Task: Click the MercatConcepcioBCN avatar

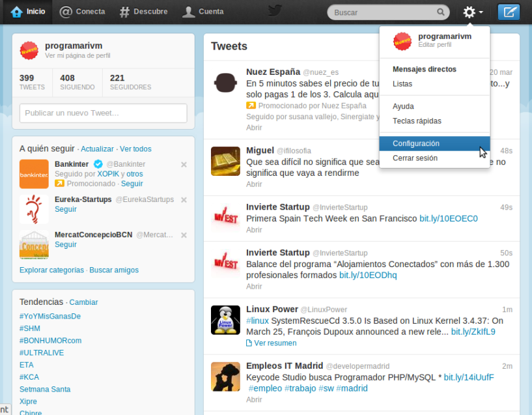Action: coord(34,245)
